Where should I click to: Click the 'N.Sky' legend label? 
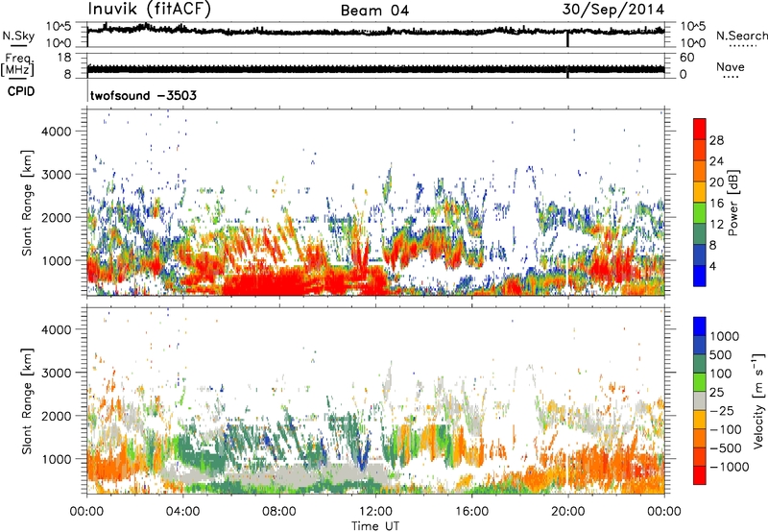click(x=18, y=36)
